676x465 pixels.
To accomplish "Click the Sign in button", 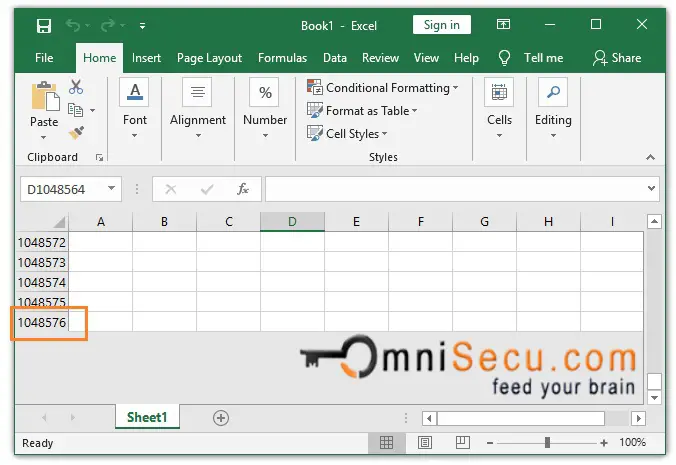I will (x=441, y=25).
